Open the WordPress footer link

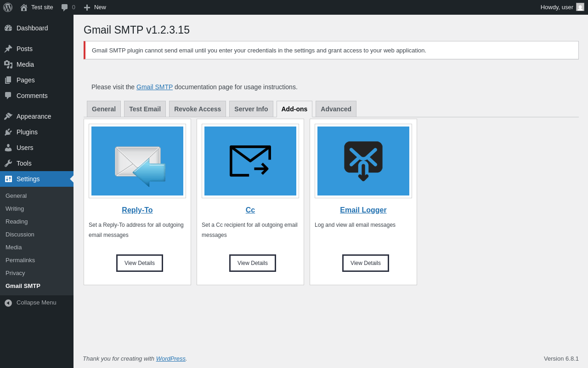(171, 358)
